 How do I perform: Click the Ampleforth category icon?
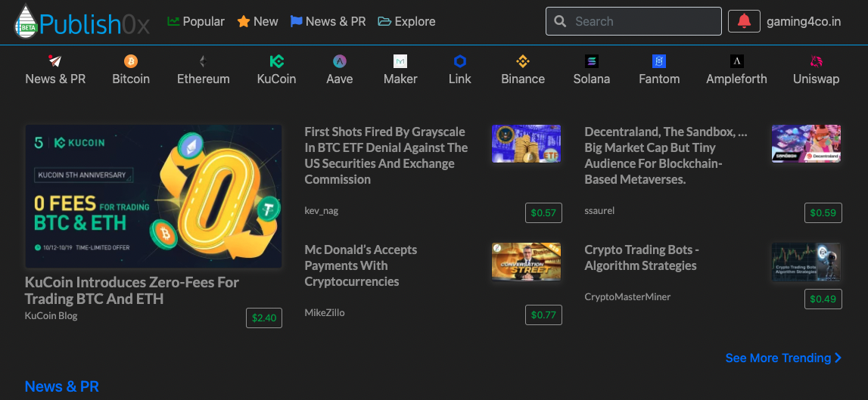(x=737, y=60)
